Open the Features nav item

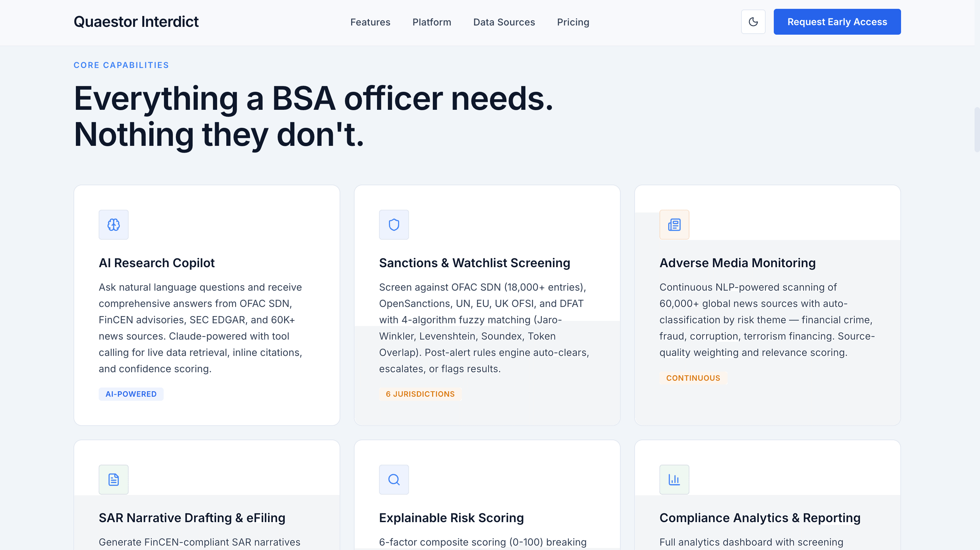370,22
